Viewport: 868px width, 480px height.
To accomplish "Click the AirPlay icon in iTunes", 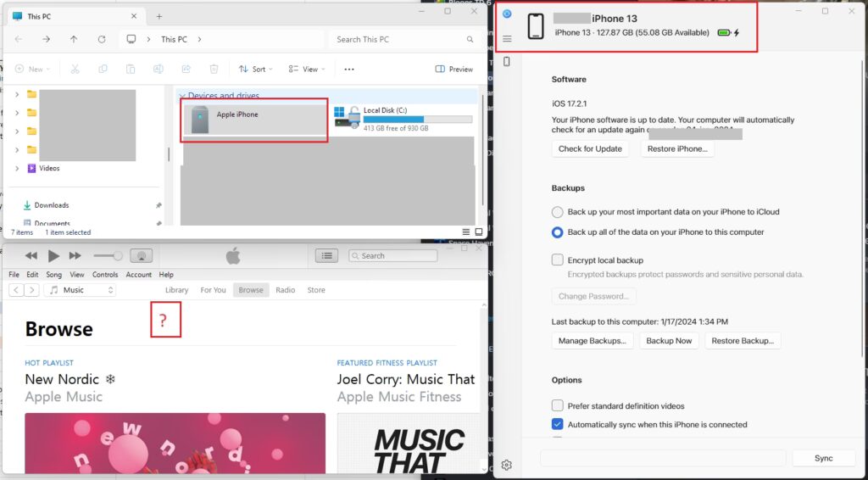I will [141, 255].
